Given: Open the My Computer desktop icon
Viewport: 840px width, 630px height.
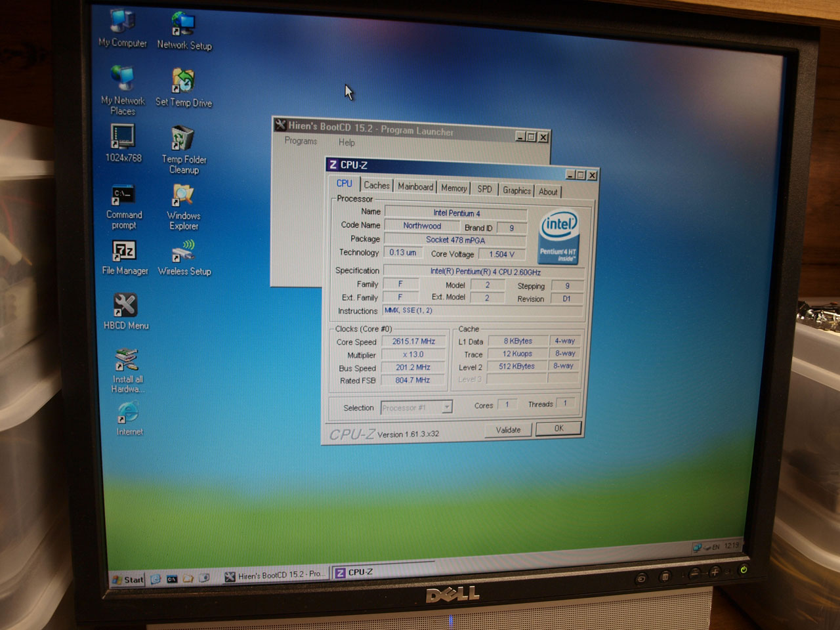Looking at the screenshot, I should [123, 30].
